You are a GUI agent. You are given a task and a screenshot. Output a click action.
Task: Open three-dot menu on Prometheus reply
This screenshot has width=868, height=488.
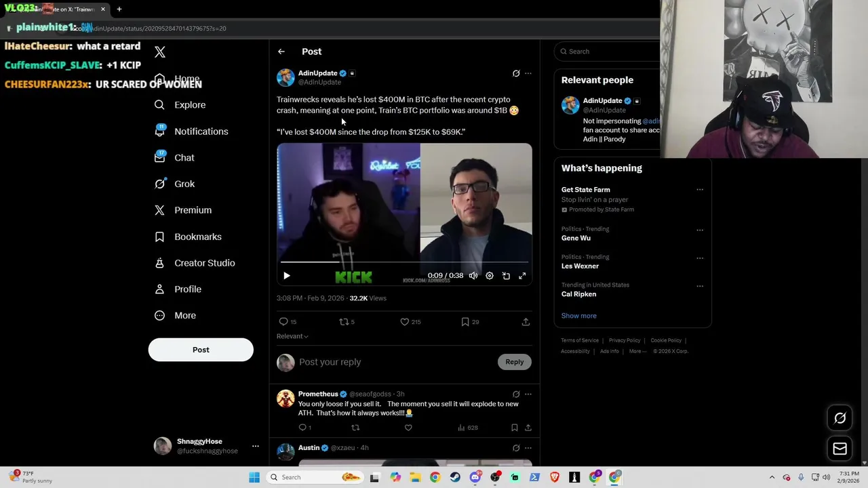coord(528,394)
